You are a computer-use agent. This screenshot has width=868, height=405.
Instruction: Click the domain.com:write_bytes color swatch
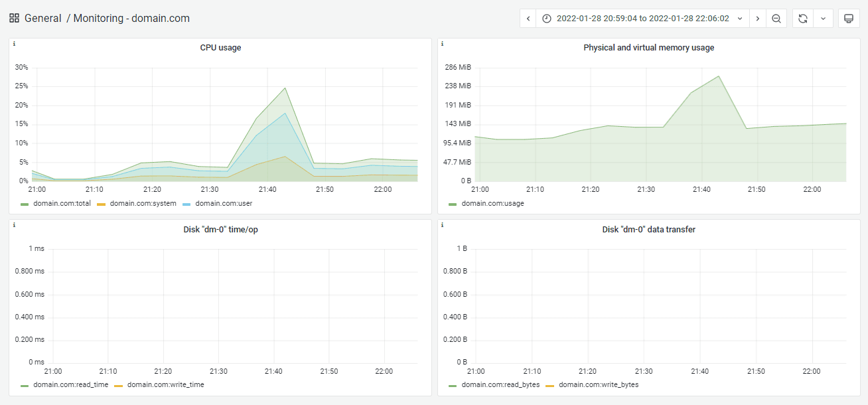(x=550, y=385)
